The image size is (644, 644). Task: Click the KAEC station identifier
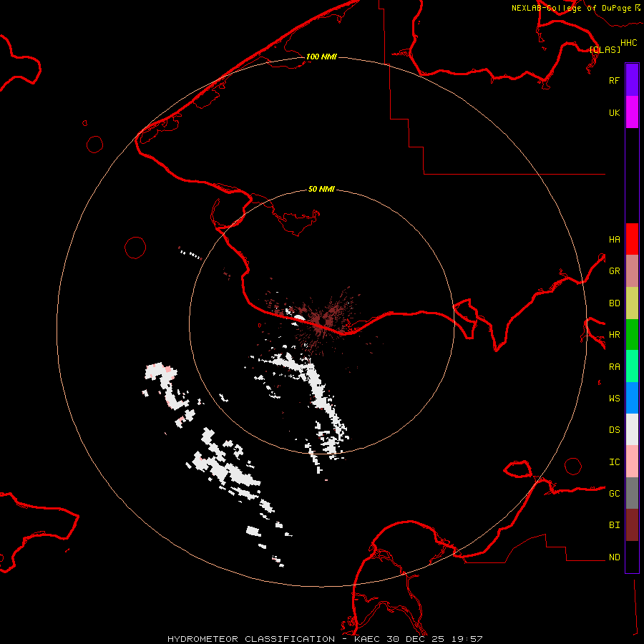coord(368,639)
